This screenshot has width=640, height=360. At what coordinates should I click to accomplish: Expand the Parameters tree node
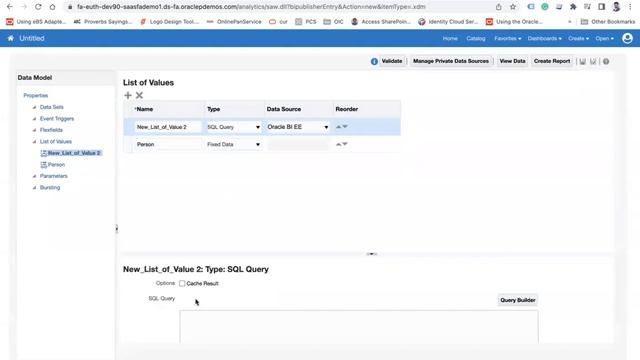click(x=34, y=176)
